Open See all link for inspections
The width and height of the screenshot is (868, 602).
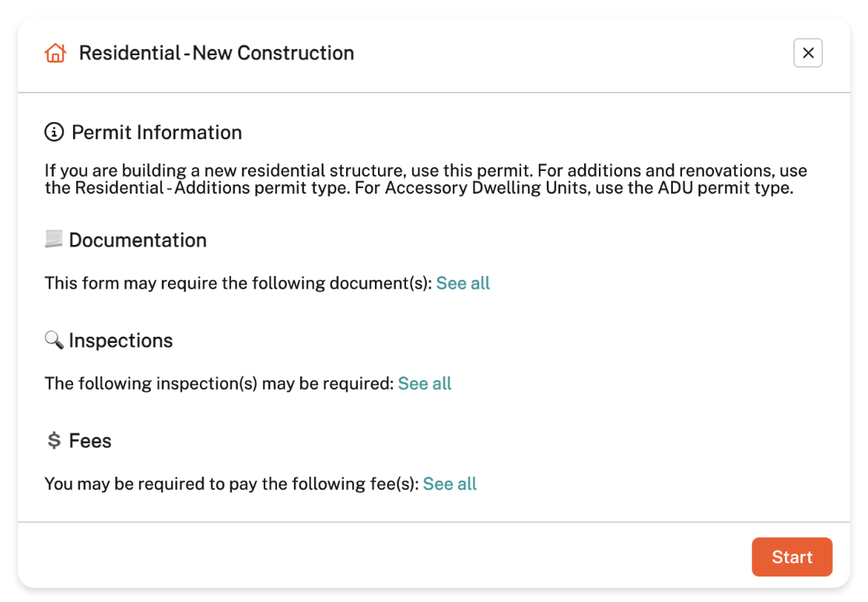(x=425, y=383)
